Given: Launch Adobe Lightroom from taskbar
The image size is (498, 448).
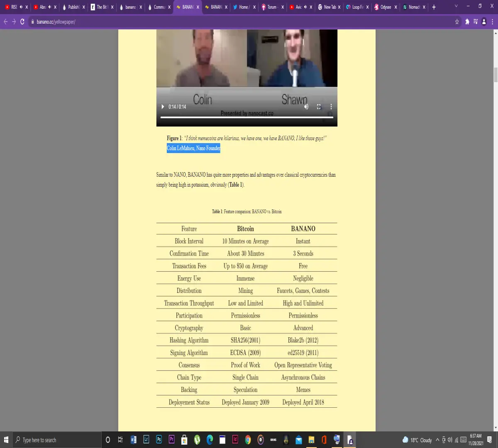Looking at the screenshot, I should pyautogui.click(x=146, y=440).
